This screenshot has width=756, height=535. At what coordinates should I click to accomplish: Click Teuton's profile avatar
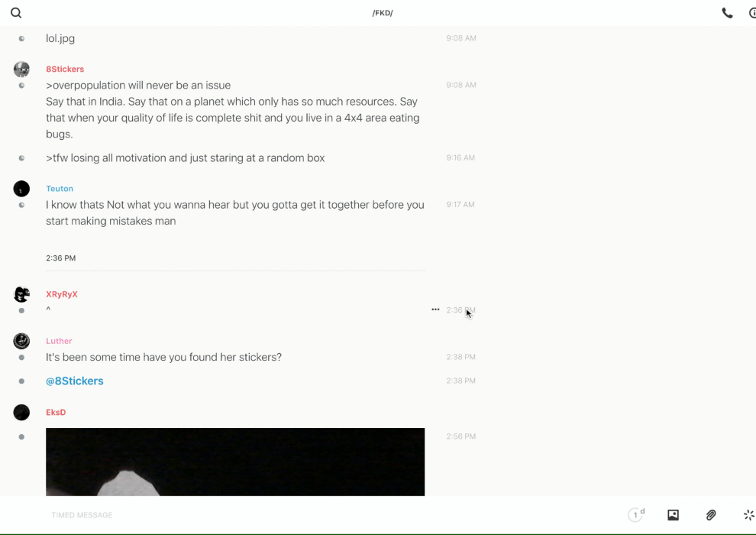click(x=21, y=189)
